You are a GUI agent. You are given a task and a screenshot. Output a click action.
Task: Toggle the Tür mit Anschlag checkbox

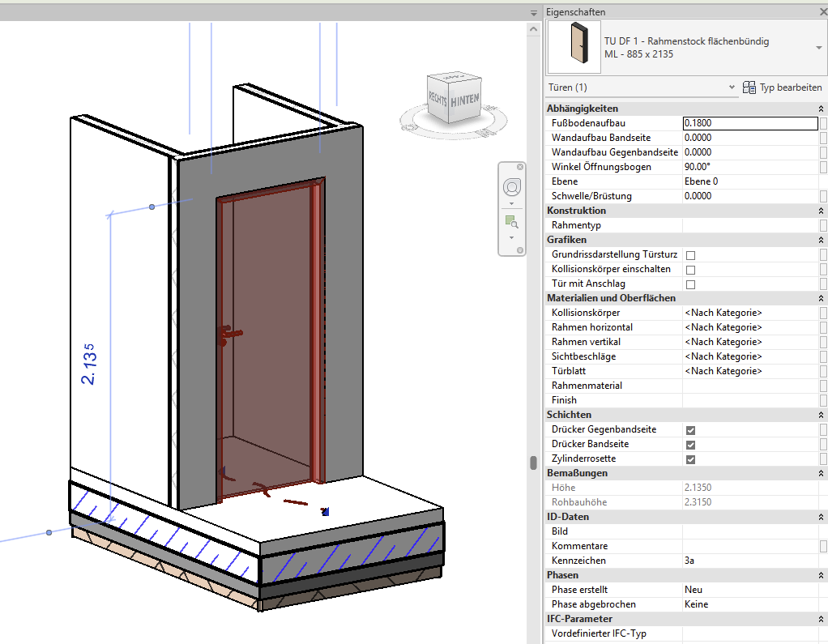coord(690,284)
